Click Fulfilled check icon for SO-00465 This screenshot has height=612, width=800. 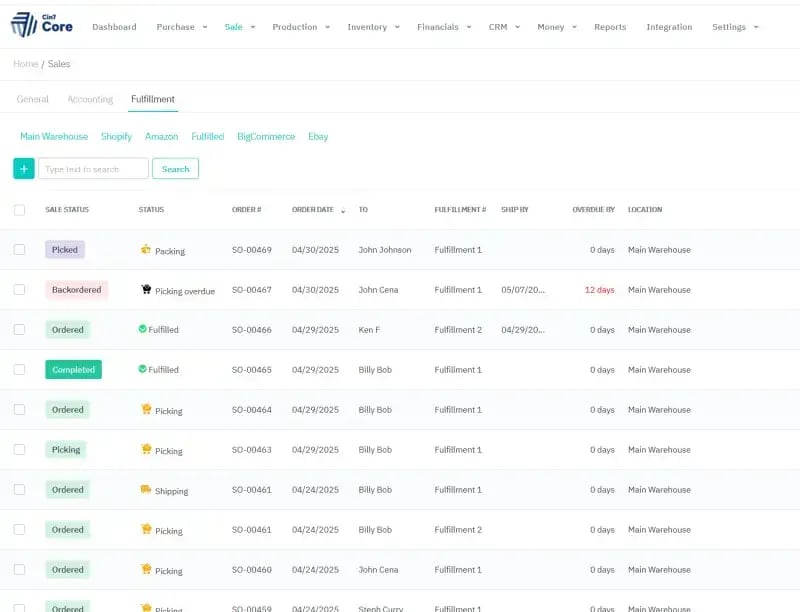pos(142,369)
